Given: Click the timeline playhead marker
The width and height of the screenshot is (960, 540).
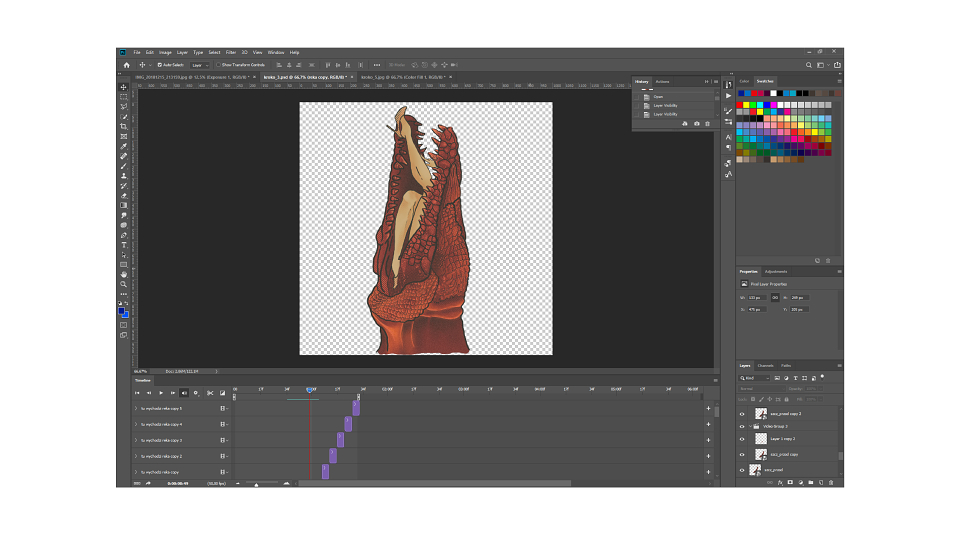Looking at the screenshot, I should tap(310, 389).
